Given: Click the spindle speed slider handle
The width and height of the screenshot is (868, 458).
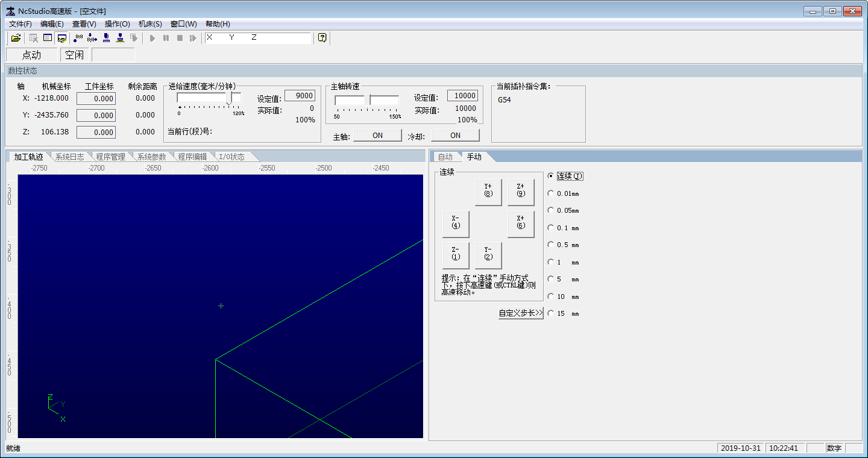Looking at the screenshot, I should click(367, 100).
